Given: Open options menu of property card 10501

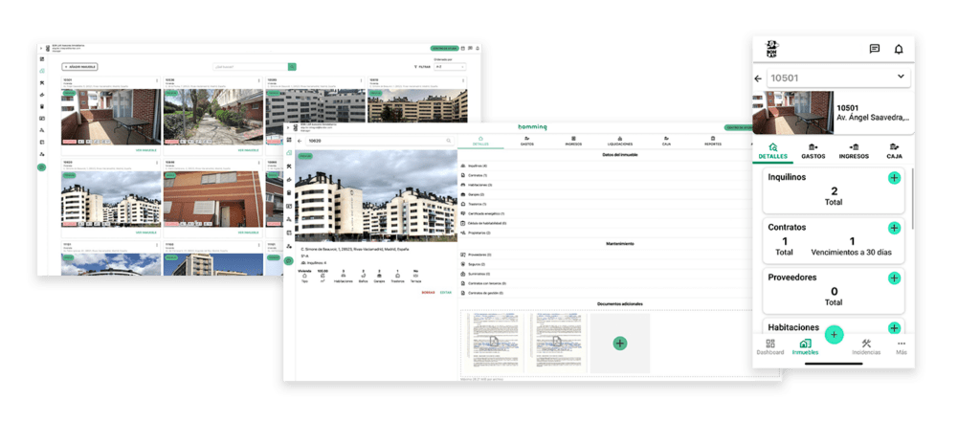Looking at the screenshot, I should tap(157, 80).
